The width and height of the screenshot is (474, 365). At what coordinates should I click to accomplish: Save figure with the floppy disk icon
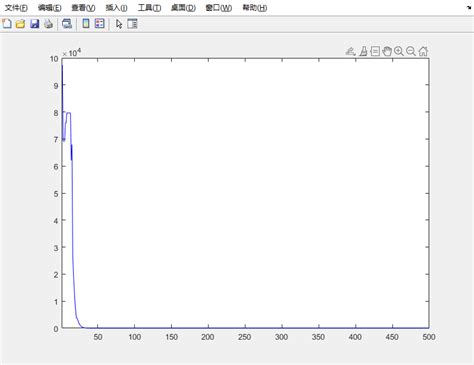coord(35,24)
